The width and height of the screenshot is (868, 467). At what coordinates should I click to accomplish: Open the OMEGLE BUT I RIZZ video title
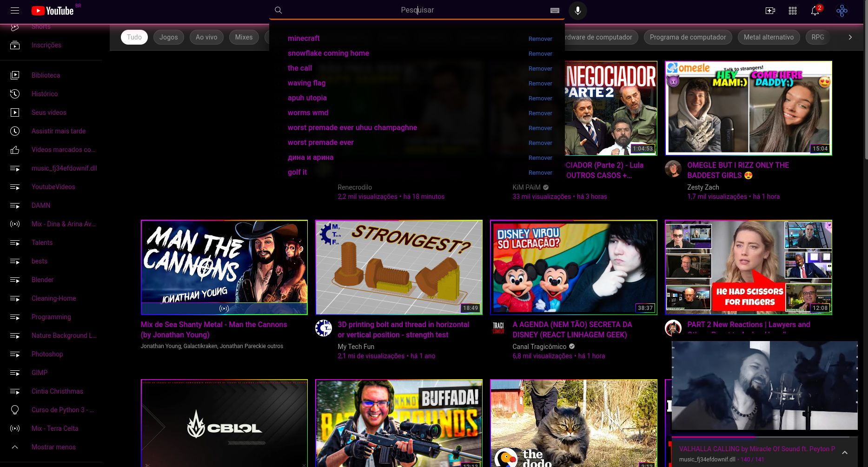pos(738,170)
